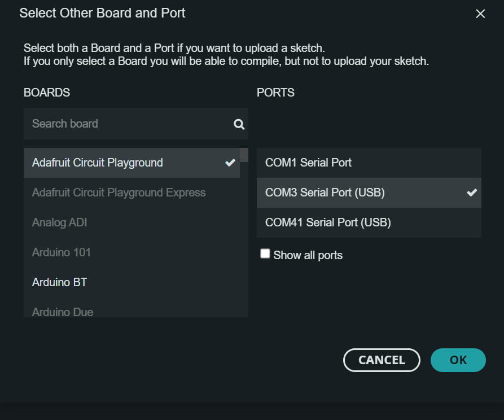Screen dimensions: 504x420
Task: Click checkmark beside Adafruit Circuit Playground
Action: [x=230, y=163]
